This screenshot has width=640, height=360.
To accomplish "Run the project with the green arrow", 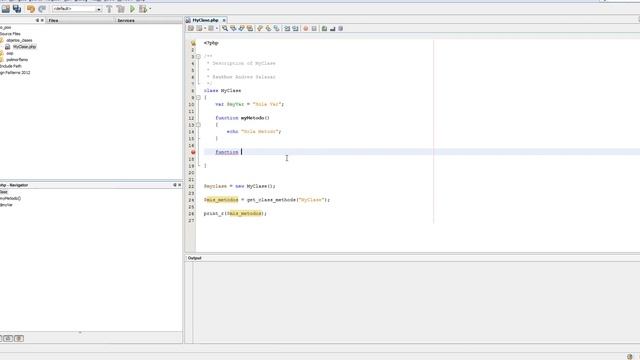I will coord(133,9).
